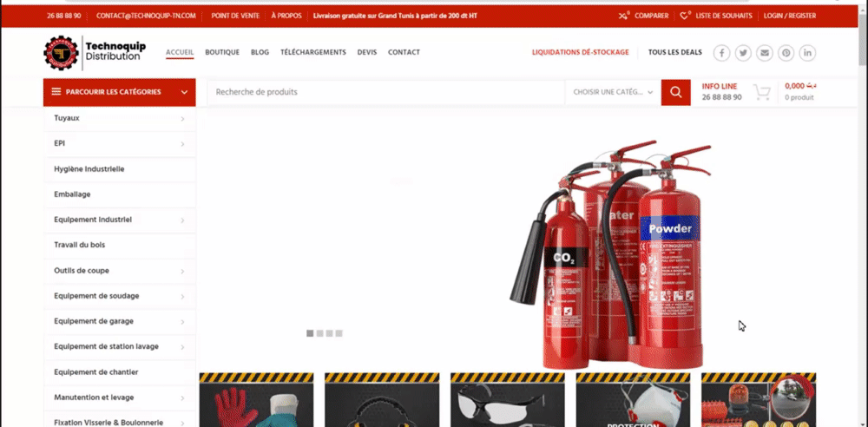Open the Blog menu item
868x427 pixels.
click(x=260, y=53)
